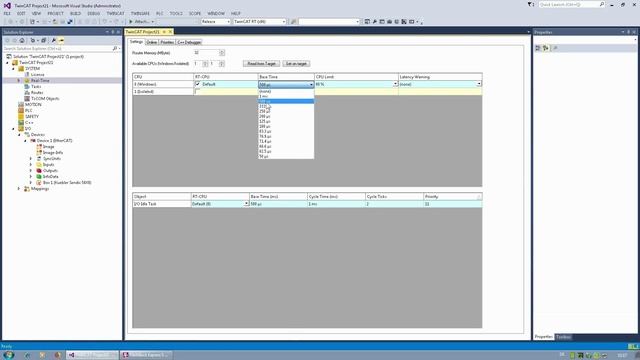Click the Search Solution Explorer input field
Screen dimensions: 640x360
(x=57, y=49)
